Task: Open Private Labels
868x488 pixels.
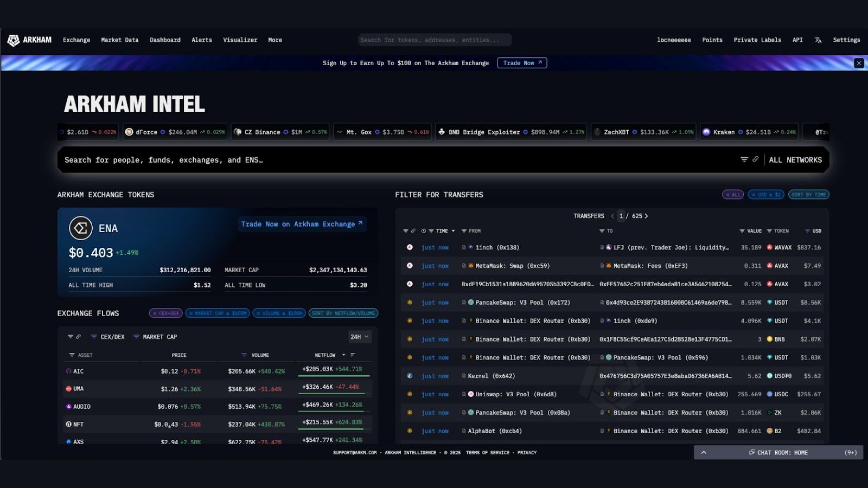Action: click(x=757, y=40)
